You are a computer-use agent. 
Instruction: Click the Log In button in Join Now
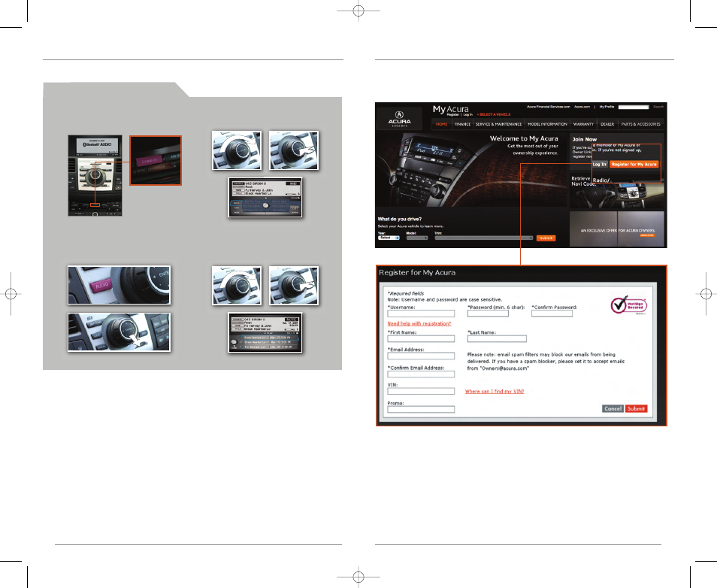click(600, 164)
